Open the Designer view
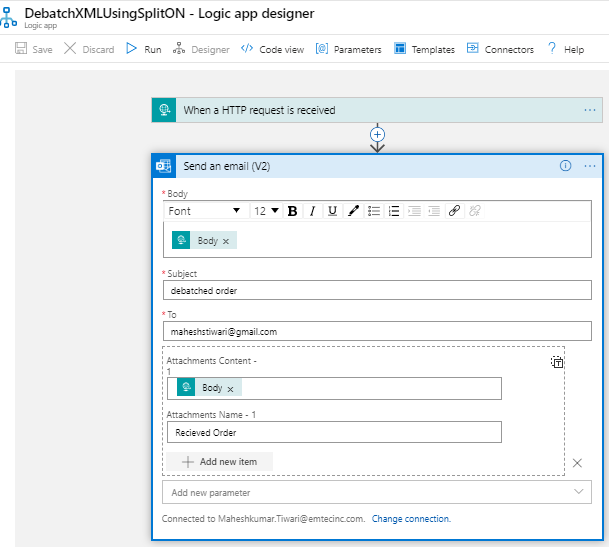The image size is (609, 547). click(201, 49)
